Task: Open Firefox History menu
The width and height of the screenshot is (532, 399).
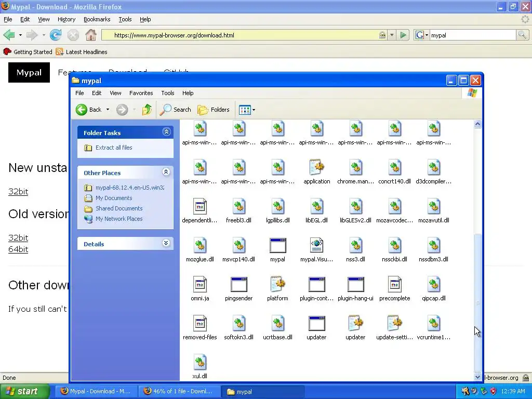Action: pos(66,19)
